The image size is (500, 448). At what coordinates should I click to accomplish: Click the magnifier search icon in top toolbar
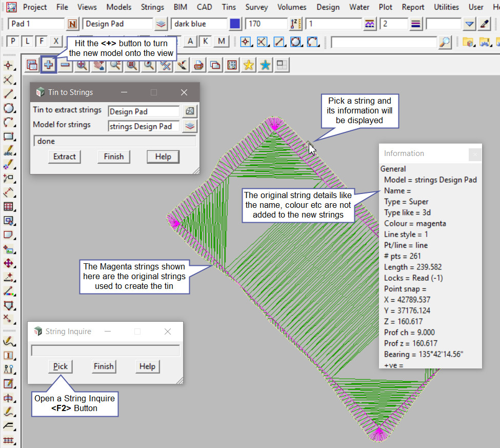point(445,42)
